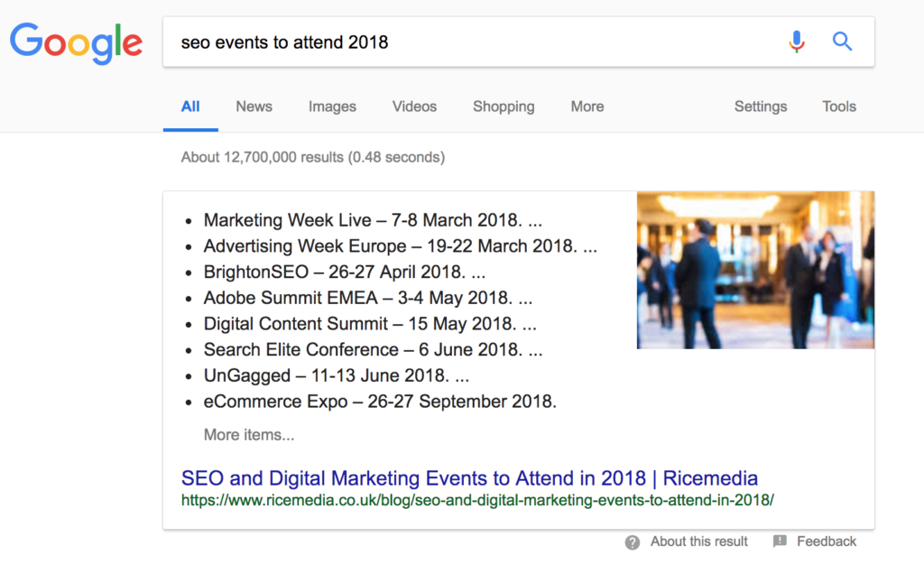The width and height of the screenshot is (924, 564).
Task: Click the blue magnifier search icon
Action: [842, 42]
